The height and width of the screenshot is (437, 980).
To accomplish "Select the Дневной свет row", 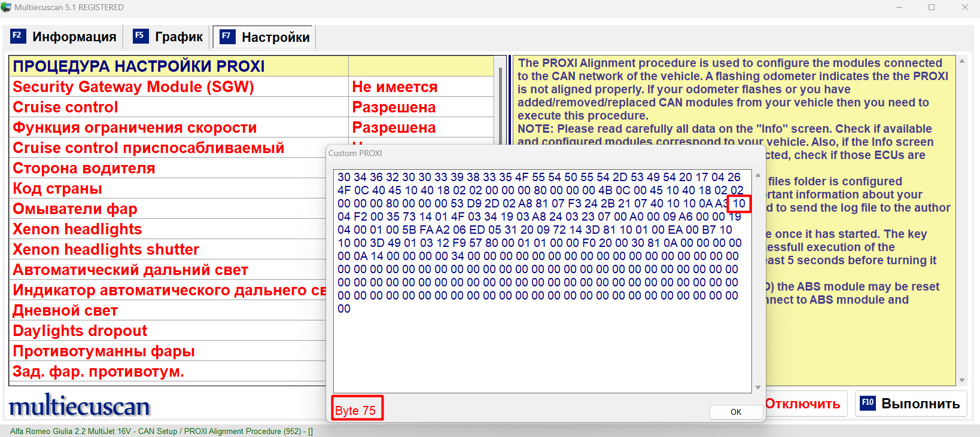I will [x=168, y=310].
